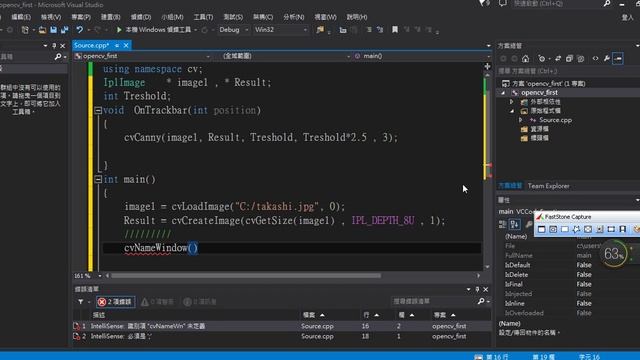640x360 pixels.
Task: Toggle auto-hide pin on the toolbox panel
Action: tap(54, 46)
